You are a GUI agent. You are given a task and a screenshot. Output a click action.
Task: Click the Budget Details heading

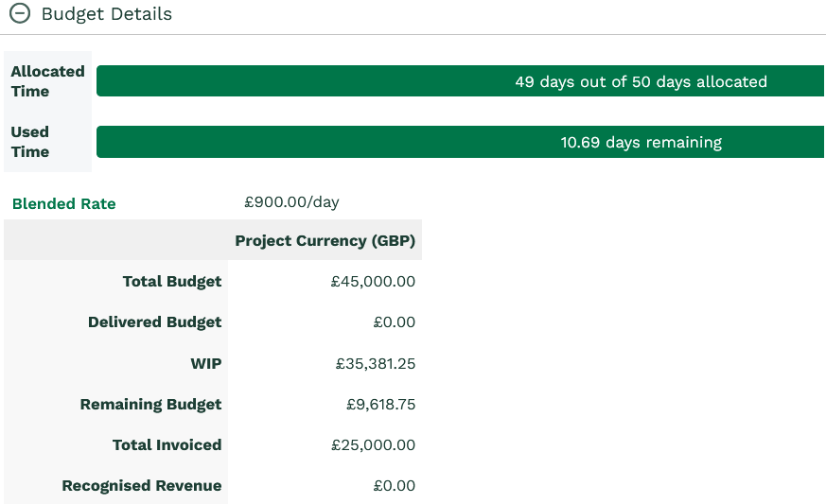coord(106,13)
